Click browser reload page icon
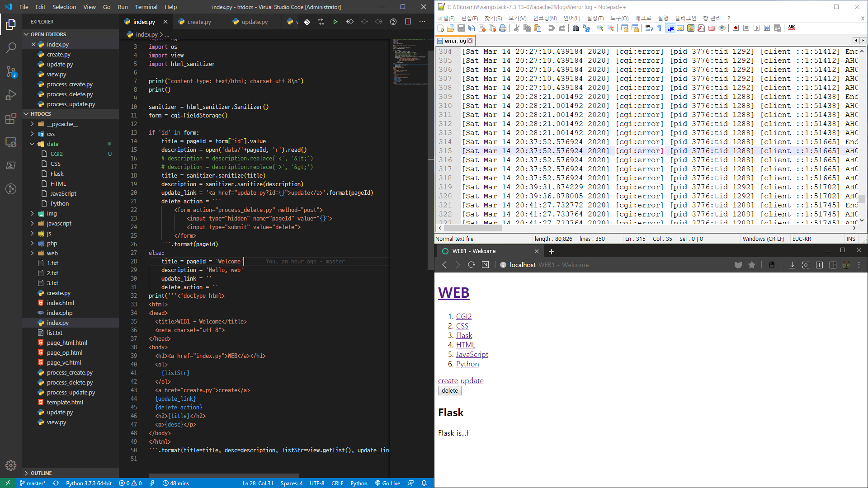 click(472, 265)
